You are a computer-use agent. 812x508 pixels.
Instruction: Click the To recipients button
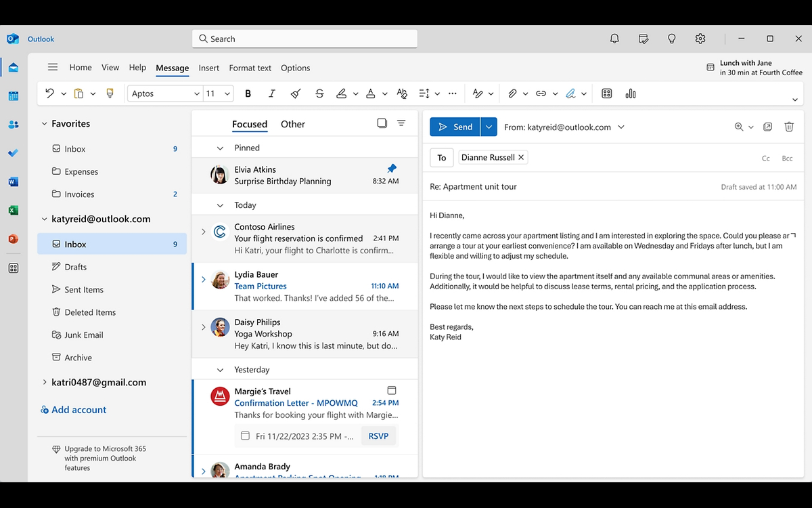coord(442,157)
